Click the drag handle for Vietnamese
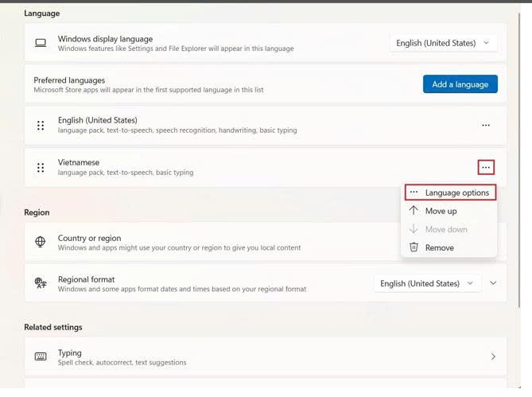This screenshot has width=532, height=397. pyautogui.click(x=41, y=168)
